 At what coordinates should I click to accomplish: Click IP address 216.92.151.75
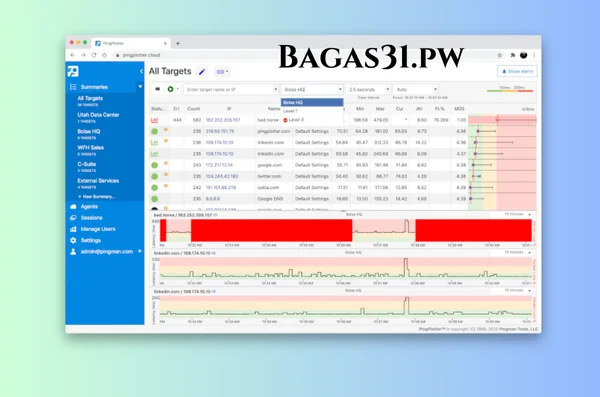[220, 131]
